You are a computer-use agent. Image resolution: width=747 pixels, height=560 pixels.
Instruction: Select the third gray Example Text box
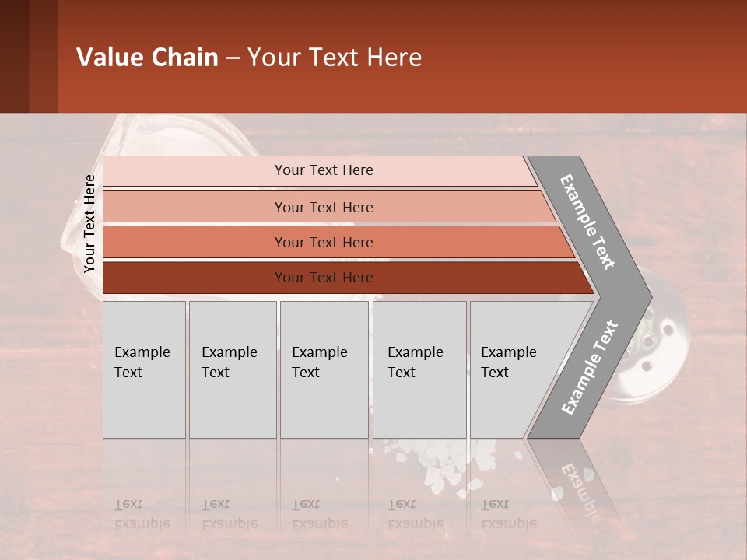324,369
